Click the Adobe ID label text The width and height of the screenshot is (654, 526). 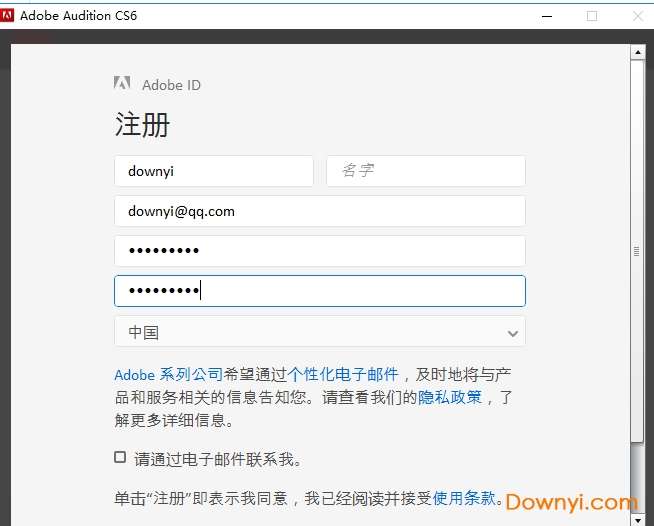(171, 85)
